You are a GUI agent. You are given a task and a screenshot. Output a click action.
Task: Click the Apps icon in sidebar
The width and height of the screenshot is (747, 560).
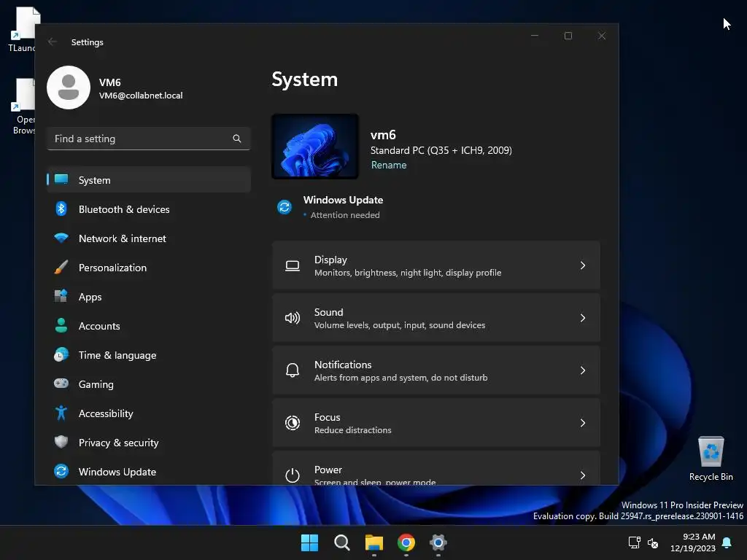point(61,296)
